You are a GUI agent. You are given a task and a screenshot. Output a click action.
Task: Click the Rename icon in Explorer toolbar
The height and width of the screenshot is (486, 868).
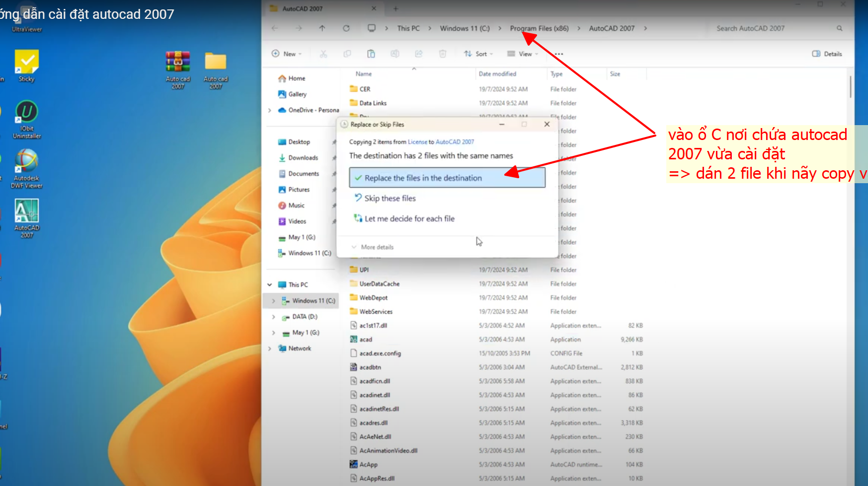point(395,54)
